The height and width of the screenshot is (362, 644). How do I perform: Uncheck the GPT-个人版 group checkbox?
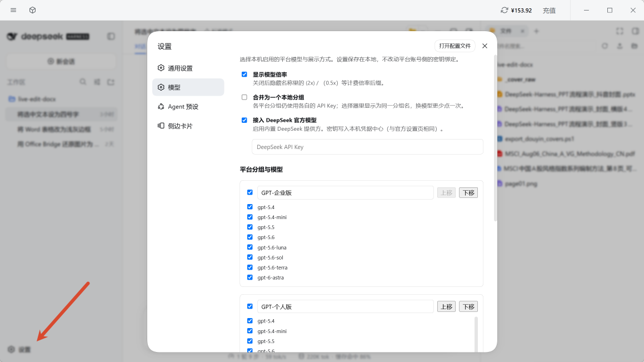click(249, 306)
